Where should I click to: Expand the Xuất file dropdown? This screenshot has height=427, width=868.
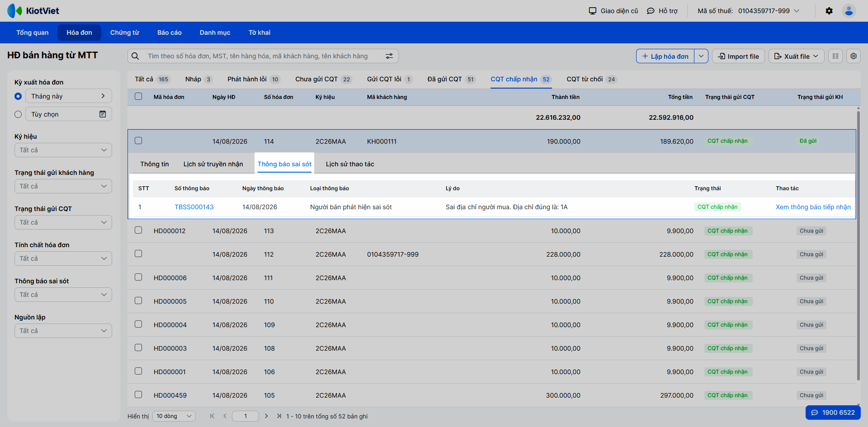[x=796, y=56]
